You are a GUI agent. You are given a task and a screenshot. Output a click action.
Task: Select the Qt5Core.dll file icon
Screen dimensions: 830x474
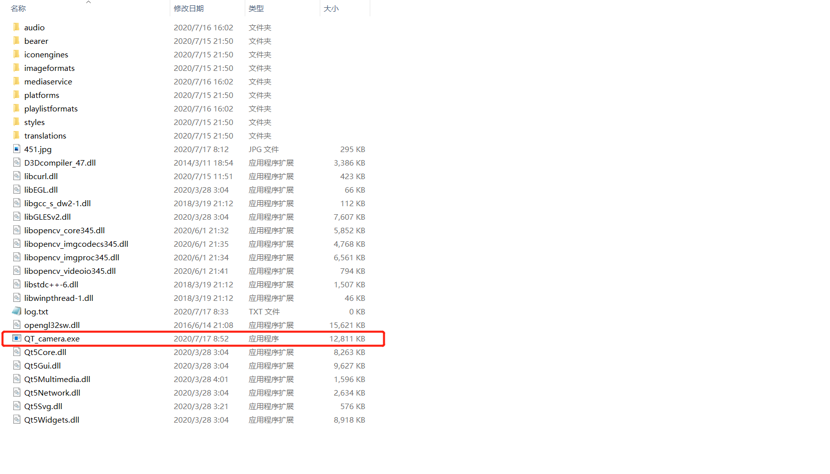click(16, 352)
